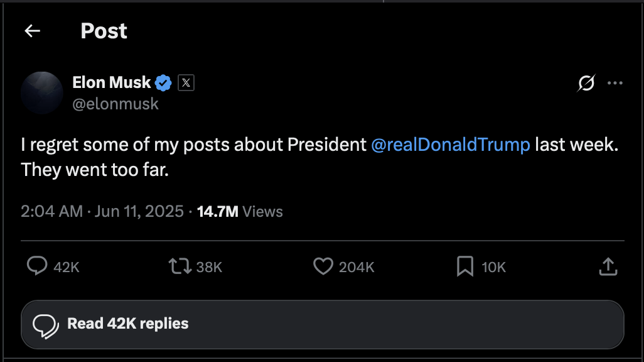Click the reply speech bubble icon
The image size is (644, 362).
tap(38, 266)
